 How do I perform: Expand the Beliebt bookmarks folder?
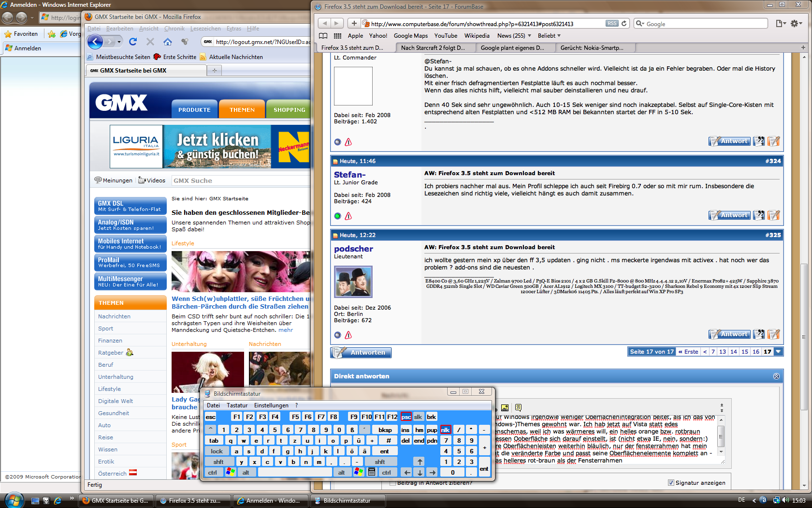pyautogui.click(x=549, y=36)
